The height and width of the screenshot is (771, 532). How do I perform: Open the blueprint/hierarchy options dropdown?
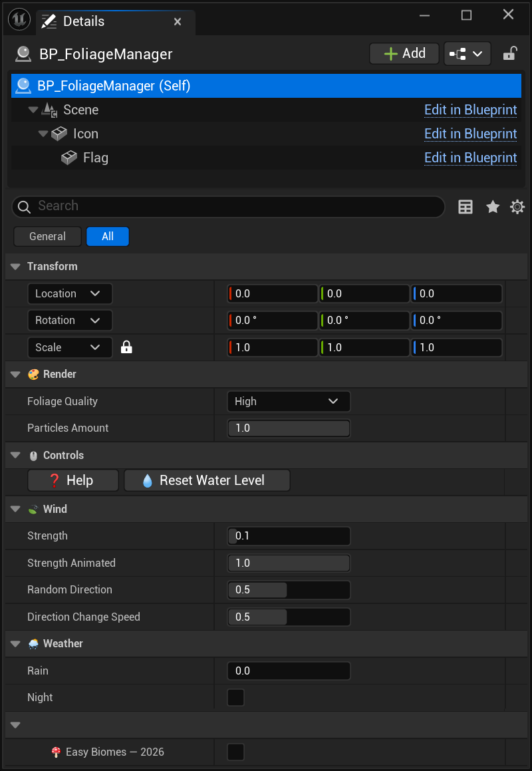467,53
